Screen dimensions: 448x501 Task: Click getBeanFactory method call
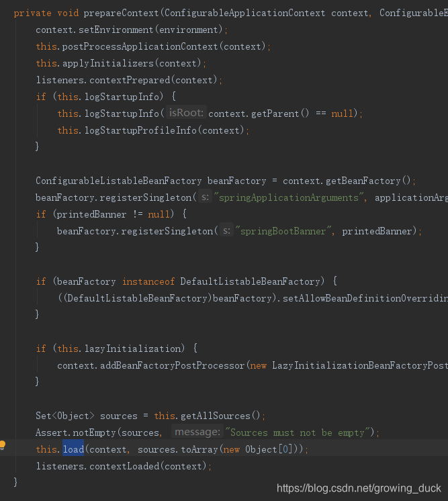[x=363, y=181]
